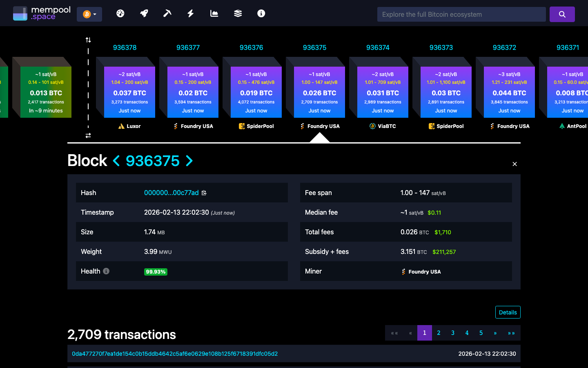The width and height of the screenshot is (588, 368).
Task: Click the Foundry USA miner icon under block 936375
Action: pos(303,126)
